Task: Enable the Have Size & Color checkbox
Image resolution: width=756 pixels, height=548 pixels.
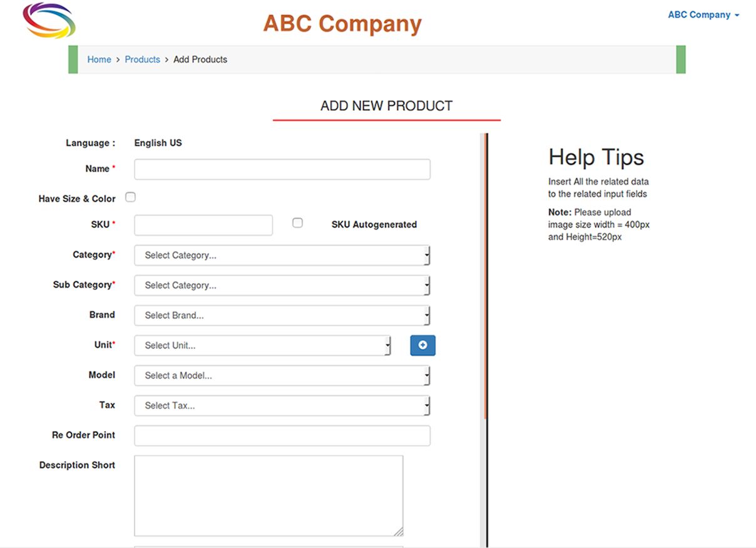Action: click(x=130, y=197)
